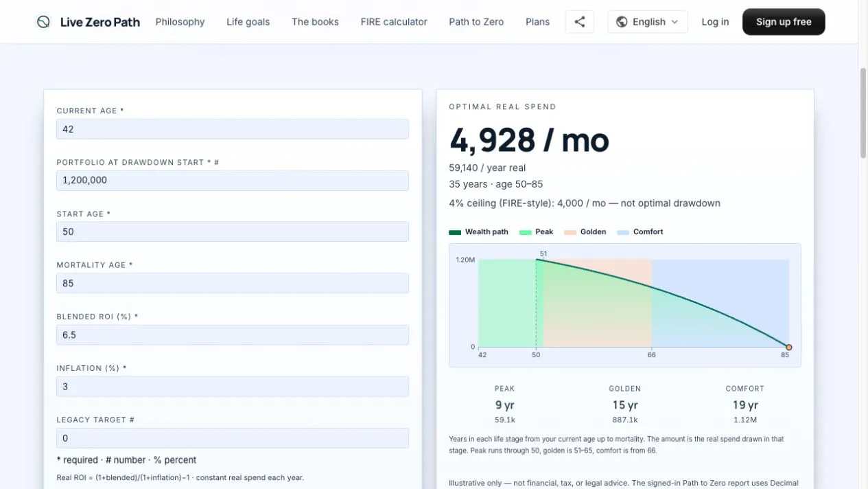Click the orange end marker at age 85
Image resolution: width=868 pixels, height=489 pixels.
(x=789, y=348)
